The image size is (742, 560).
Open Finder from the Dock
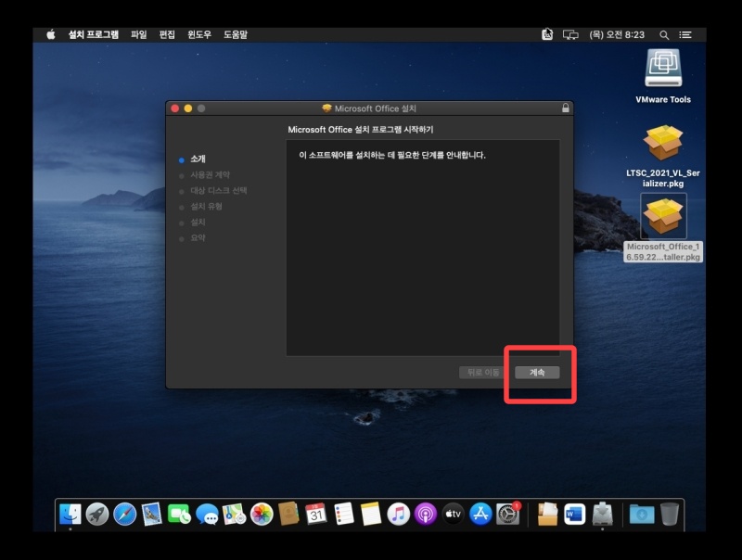[x=70, y=514]
